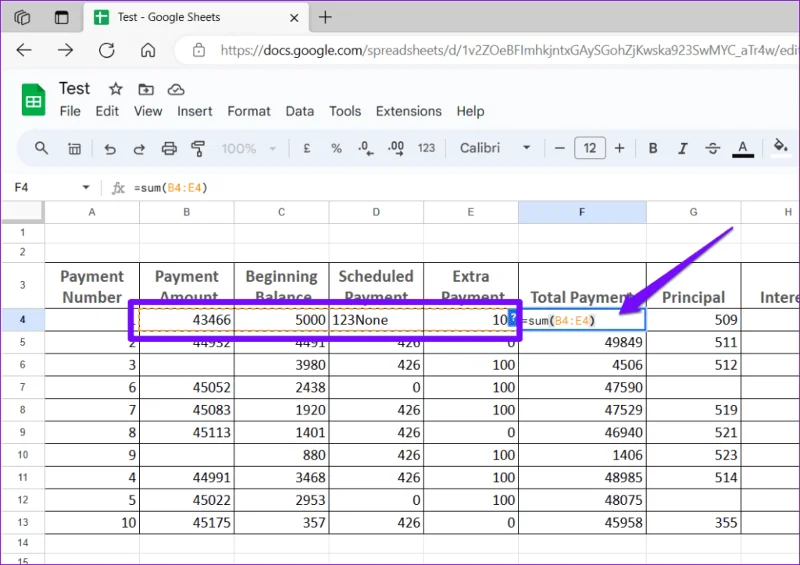Open a new browser tab
This screenshot has height=565, width=800.
[x=326, y=17]
